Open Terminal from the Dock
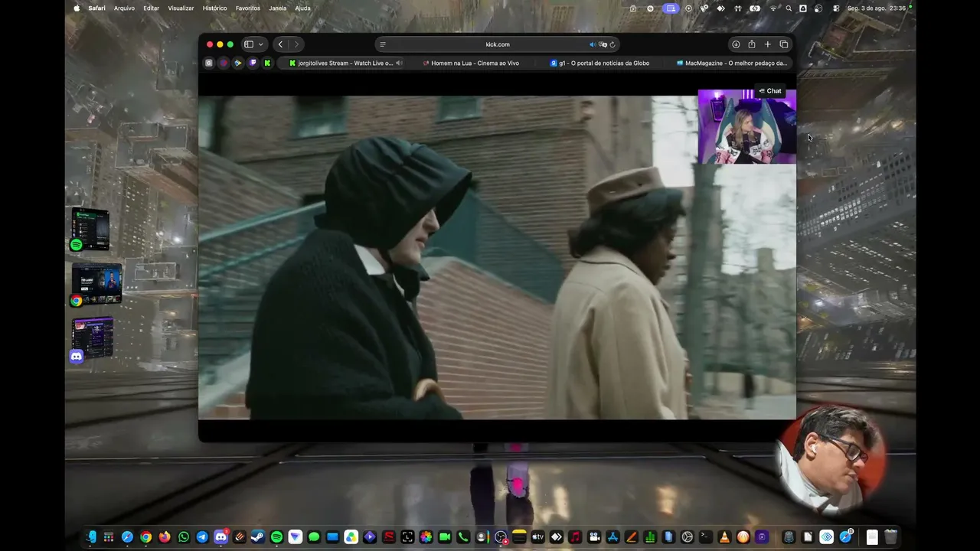The image size is (980, 551). [x=706, y=537]
